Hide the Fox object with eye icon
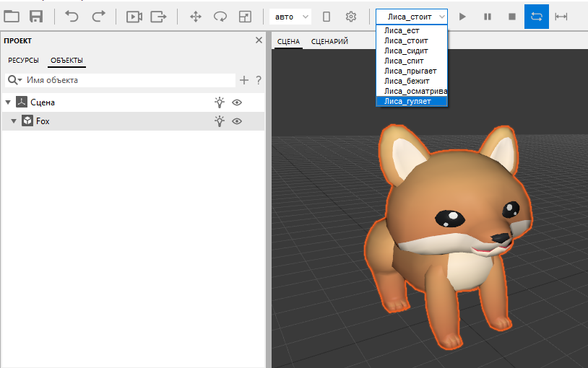The image size is (588, 368). coord(236,121)
